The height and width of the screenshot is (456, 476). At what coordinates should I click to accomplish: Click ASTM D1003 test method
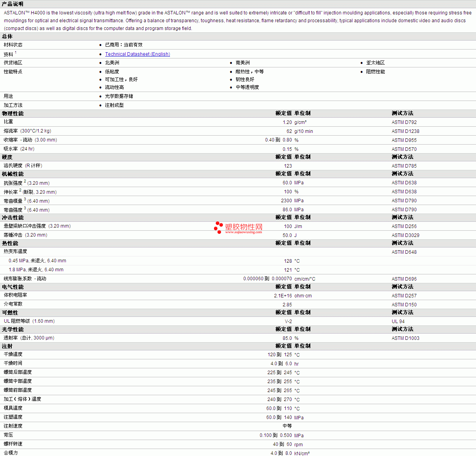[x=405, y=338]
